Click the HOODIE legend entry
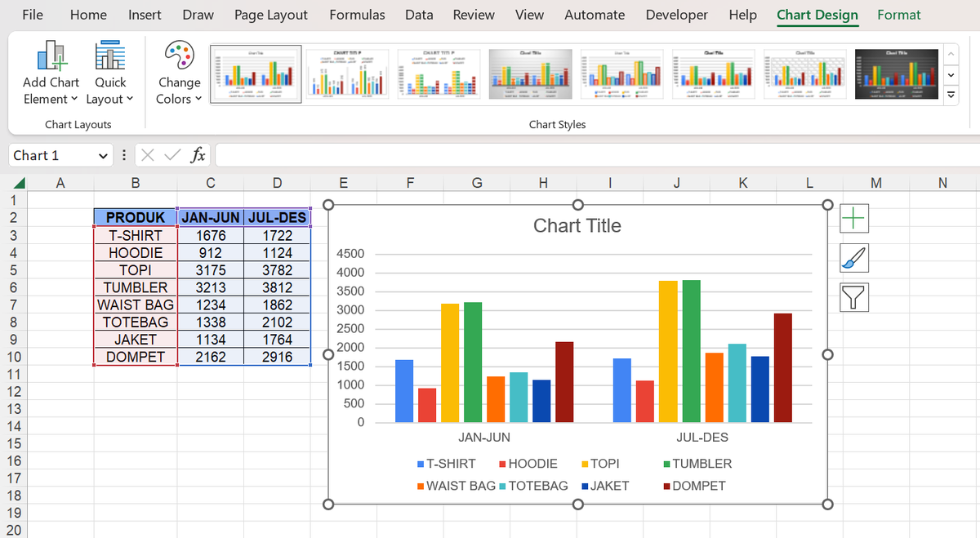The image size is (980, 538). [528, 464]
